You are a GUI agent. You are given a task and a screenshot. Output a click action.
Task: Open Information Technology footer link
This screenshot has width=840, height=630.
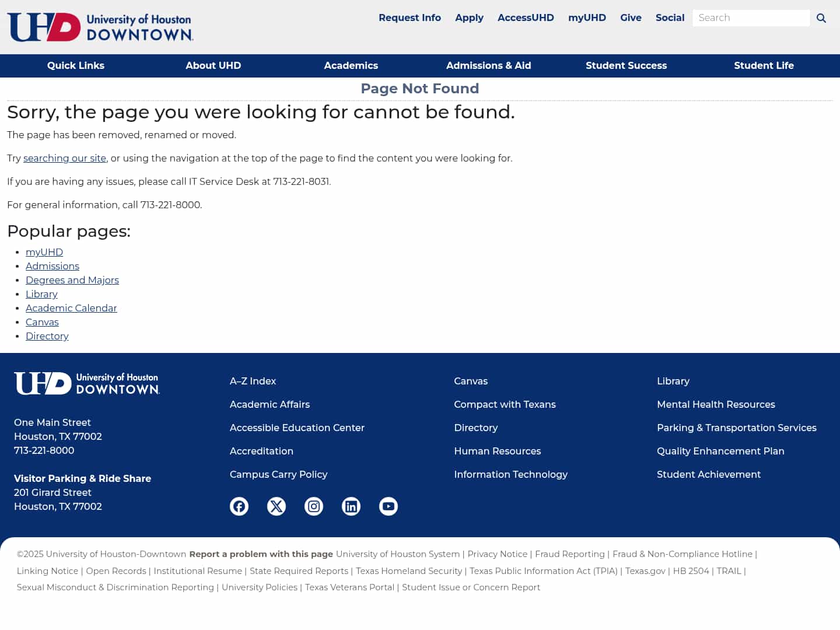[x=510, y=474]
